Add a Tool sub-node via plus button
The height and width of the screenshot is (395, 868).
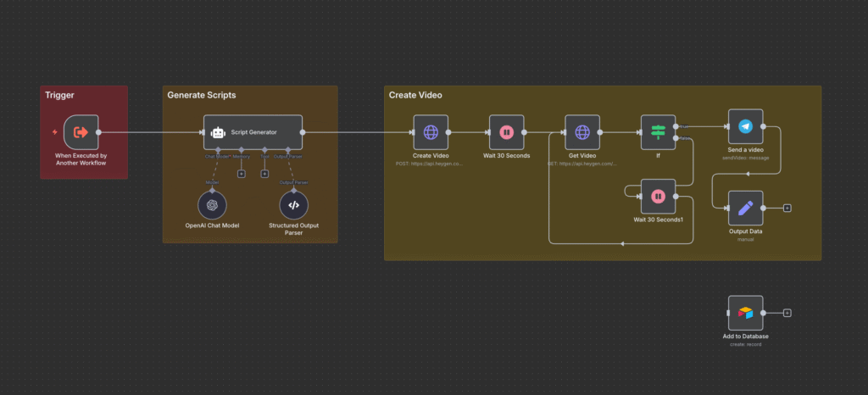coord(264,174)
